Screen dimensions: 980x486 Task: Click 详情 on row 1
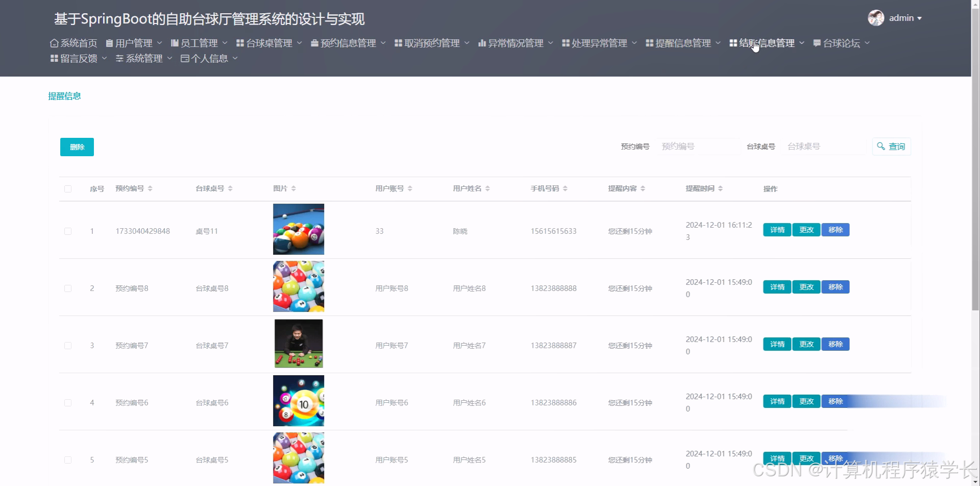coord(776,230)
